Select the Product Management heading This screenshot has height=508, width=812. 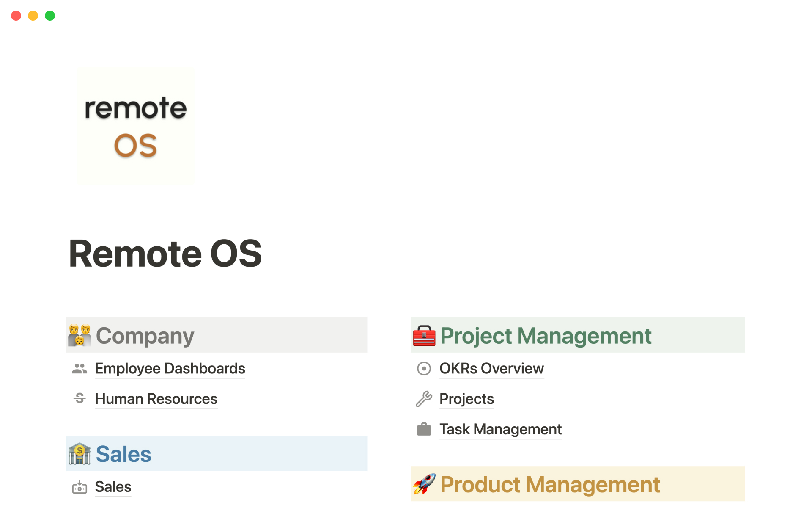click(x=550, y=484)
